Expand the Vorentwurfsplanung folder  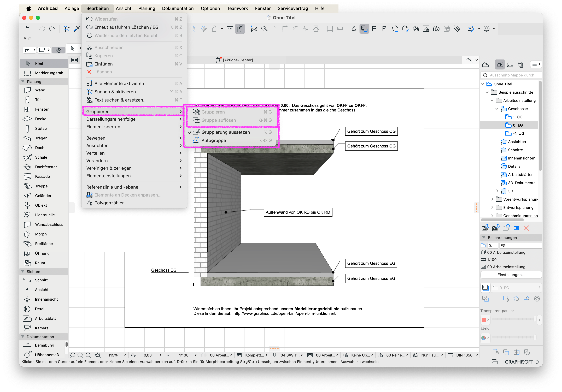pos(492,199)
